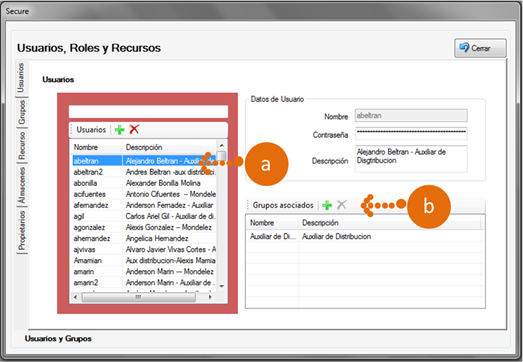Open the Recurso vertical tab

pos(21,145)
